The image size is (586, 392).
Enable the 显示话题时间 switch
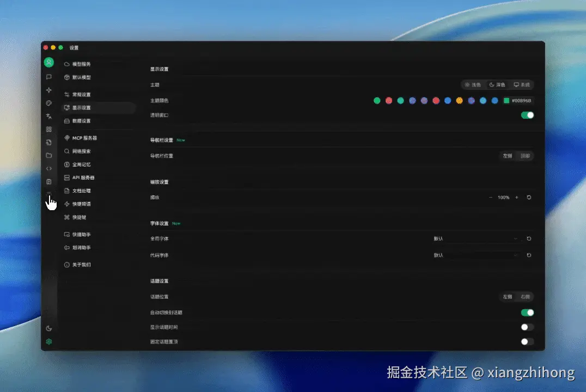coord(526,327)
